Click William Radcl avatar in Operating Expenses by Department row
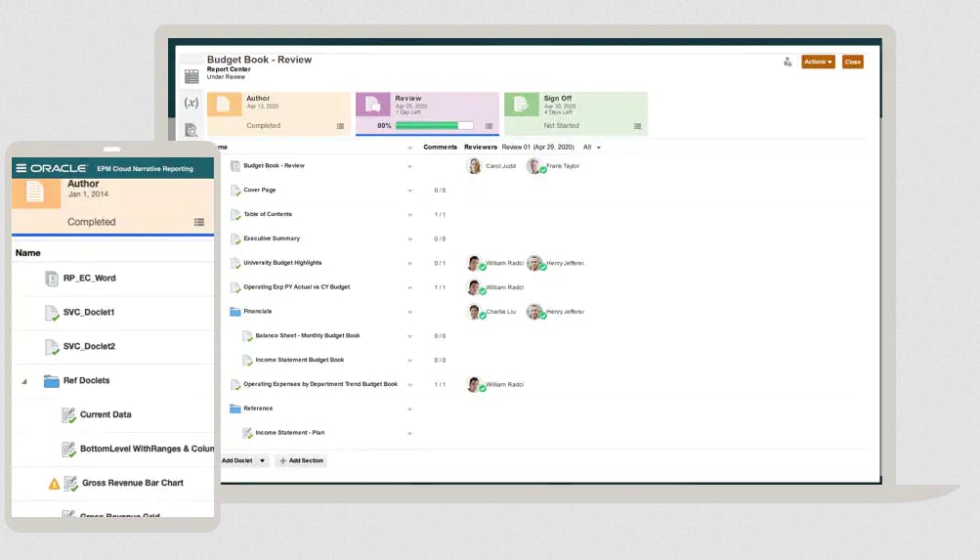Screen dimensions: 980x560 (475, 384)
